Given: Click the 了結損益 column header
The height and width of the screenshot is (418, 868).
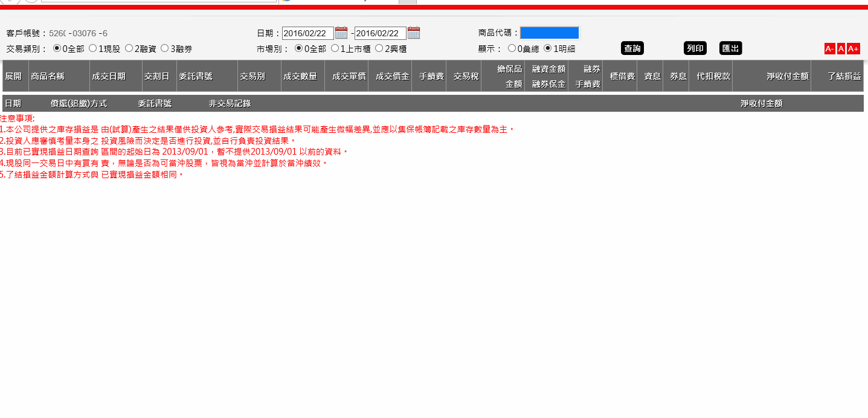Looking at the screenshot, I should click(844, 76).
